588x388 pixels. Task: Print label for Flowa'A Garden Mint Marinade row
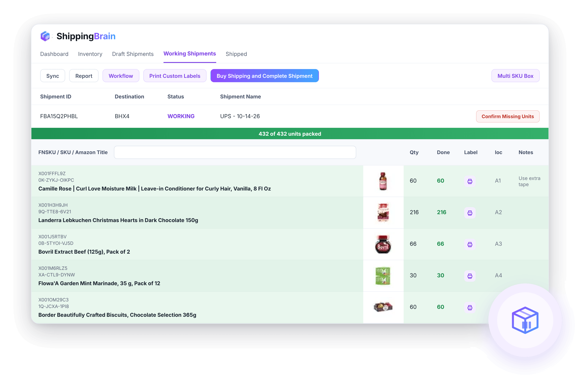tap(470, 276)
